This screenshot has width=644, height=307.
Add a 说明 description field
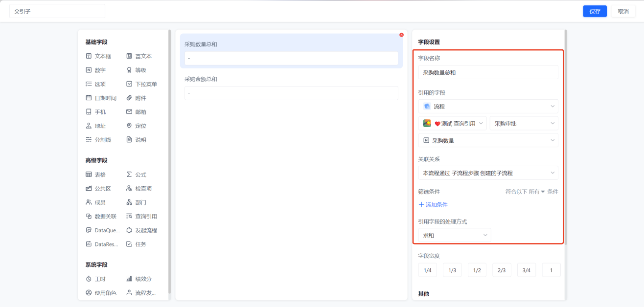coord(137,140)
